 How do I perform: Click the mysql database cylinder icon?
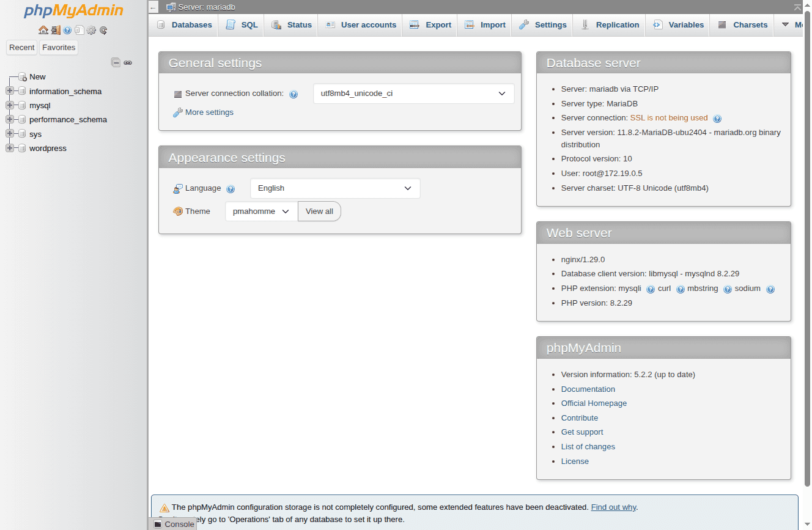coord(23,106)
